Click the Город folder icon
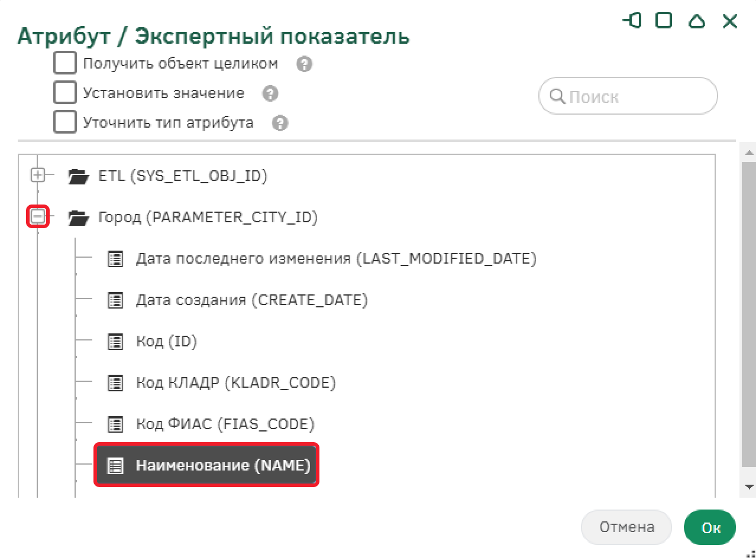 (77, 218)
